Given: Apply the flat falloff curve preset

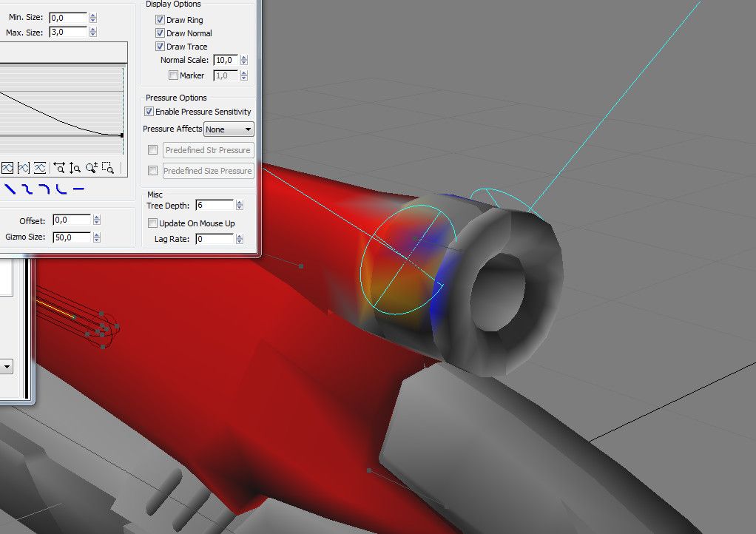Looking at the screenshot, I should 78,189.
